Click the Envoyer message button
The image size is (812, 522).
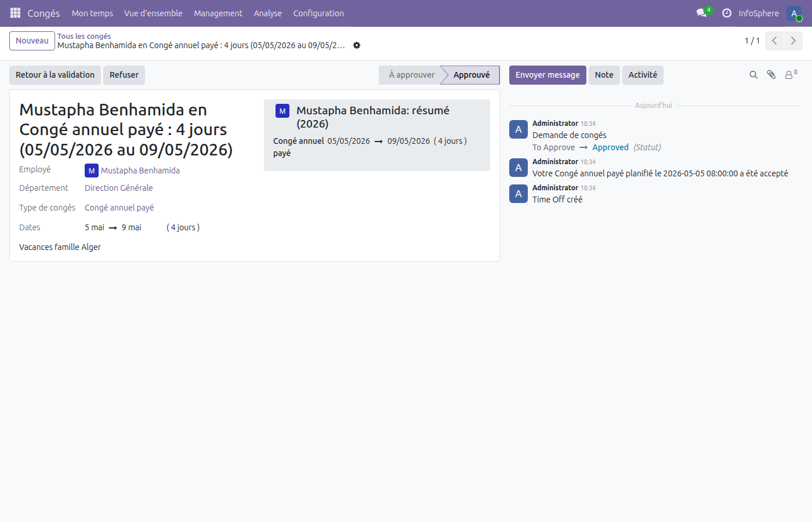(548, 75)
